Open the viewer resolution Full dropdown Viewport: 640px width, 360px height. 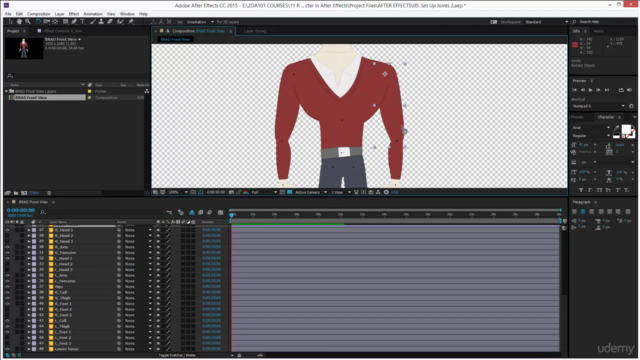coord(264,192)
